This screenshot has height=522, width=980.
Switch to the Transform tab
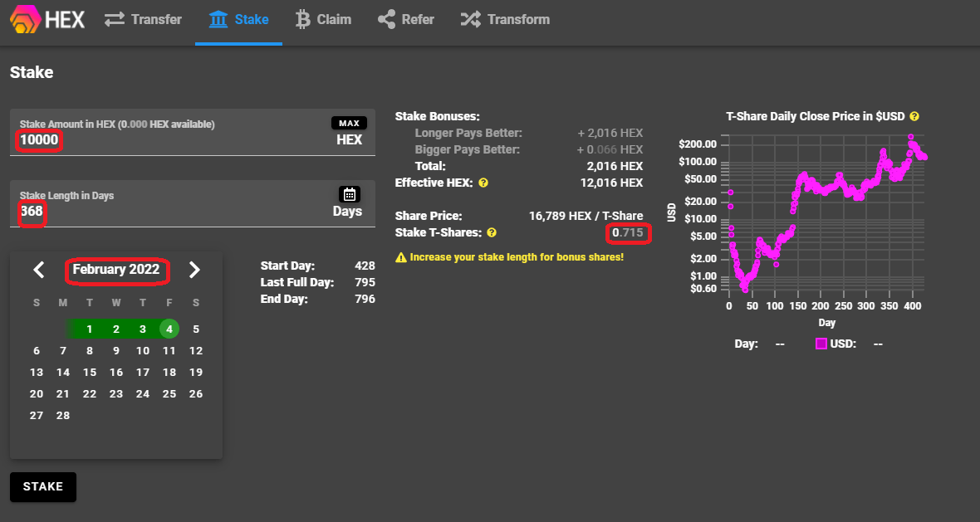click(505, 19)
